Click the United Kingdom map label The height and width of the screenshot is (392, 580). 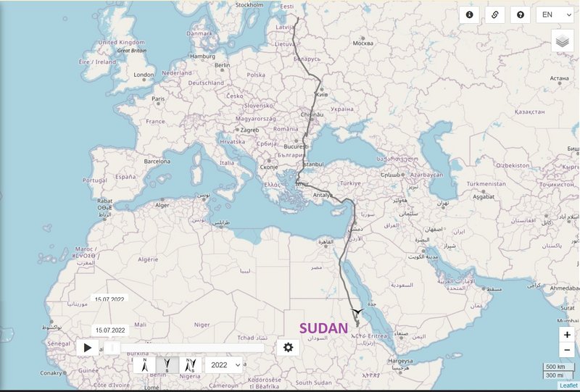[x=121, y=43]
